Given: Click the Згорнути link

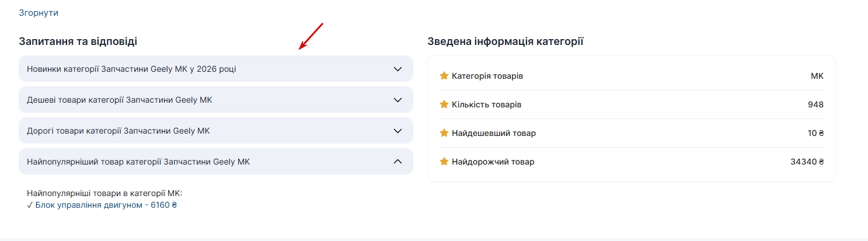Looking at the screenshot, I should point(39,13).
